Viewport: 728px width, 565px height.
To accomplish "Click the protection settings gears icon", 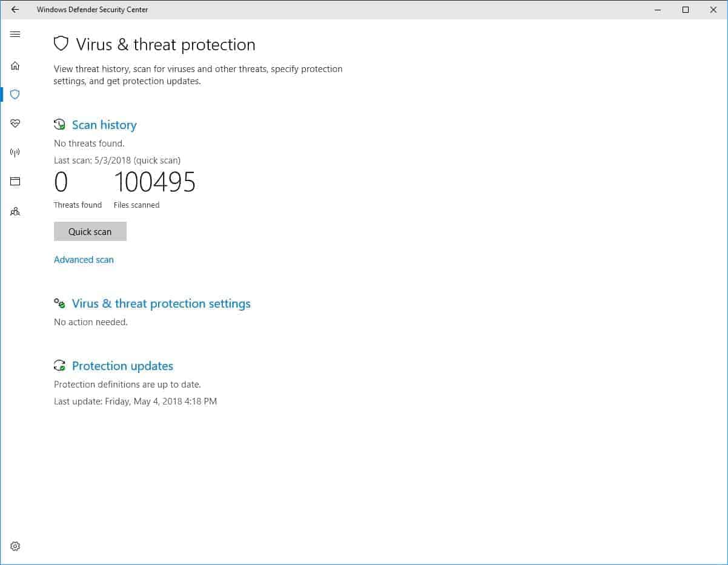I will [x=59, y=303].
